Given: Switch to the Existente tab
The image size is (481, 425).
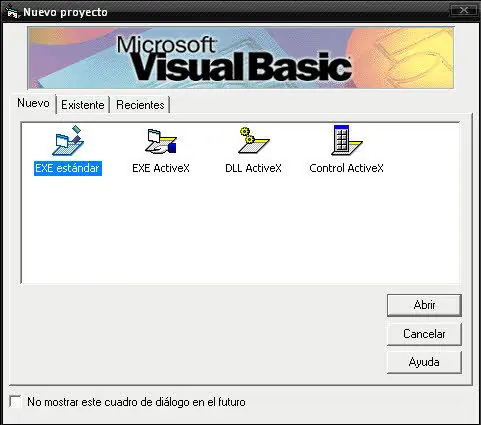Looking at the screenshot, I should 83,105.
